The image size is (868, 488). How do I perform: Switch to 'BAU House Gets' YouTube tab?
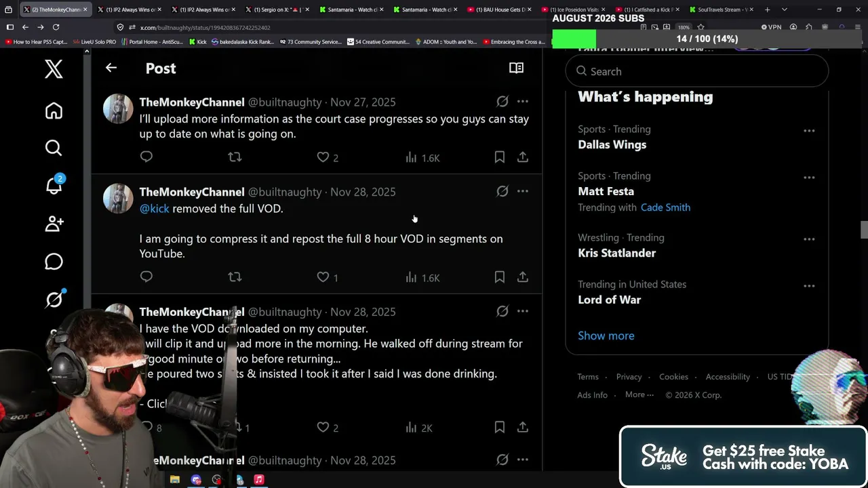point(500,9)
